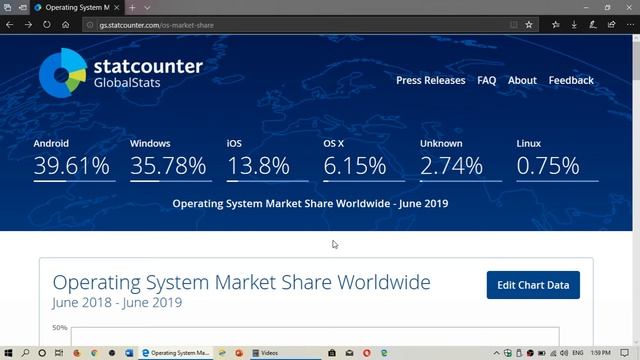Show hidden system tray icons
The height and width of the screenshot is (360, 640).
[x=496, y=353]
